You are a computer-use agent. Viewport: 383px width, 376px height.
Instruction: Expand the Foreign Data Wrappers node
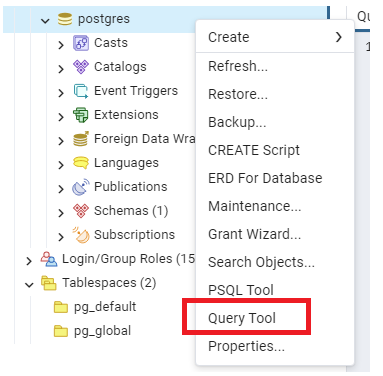[61, 141]
